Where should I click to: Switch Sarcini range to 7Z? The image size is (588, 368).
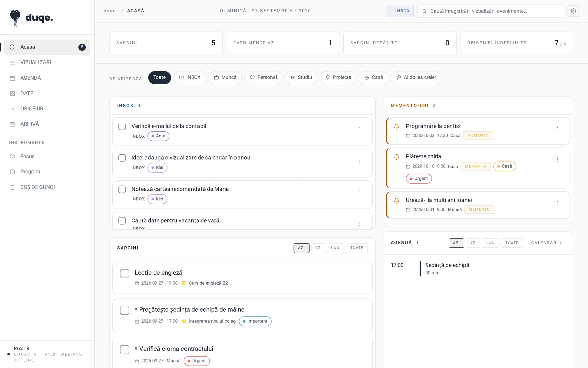coord(318,248)
